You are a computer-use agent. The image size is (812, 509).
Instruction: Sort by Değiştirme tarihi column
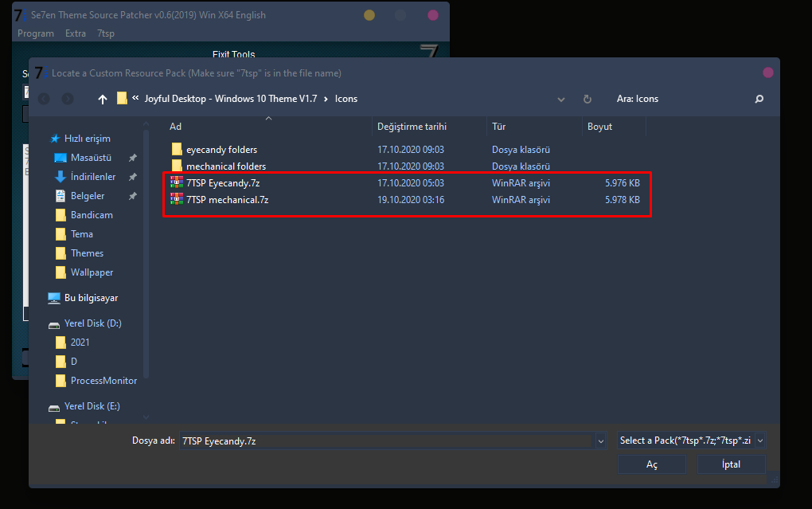[x=412, y=127]
